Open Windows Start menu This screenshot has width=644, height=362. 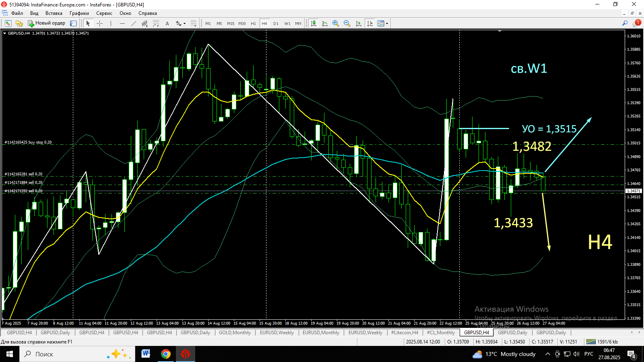tap(10, 354)
